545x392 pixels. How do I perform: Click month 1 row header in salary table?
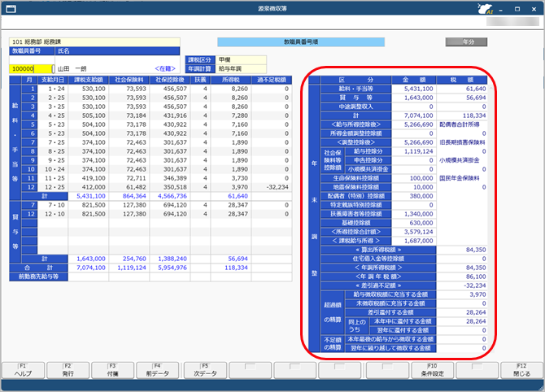[29, 89]
